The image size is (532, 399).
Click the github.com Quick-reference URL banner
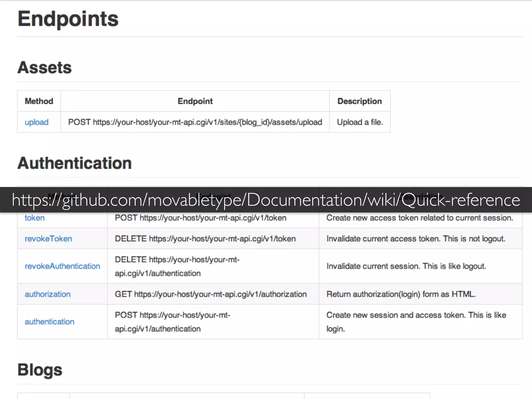coord(266,200)
